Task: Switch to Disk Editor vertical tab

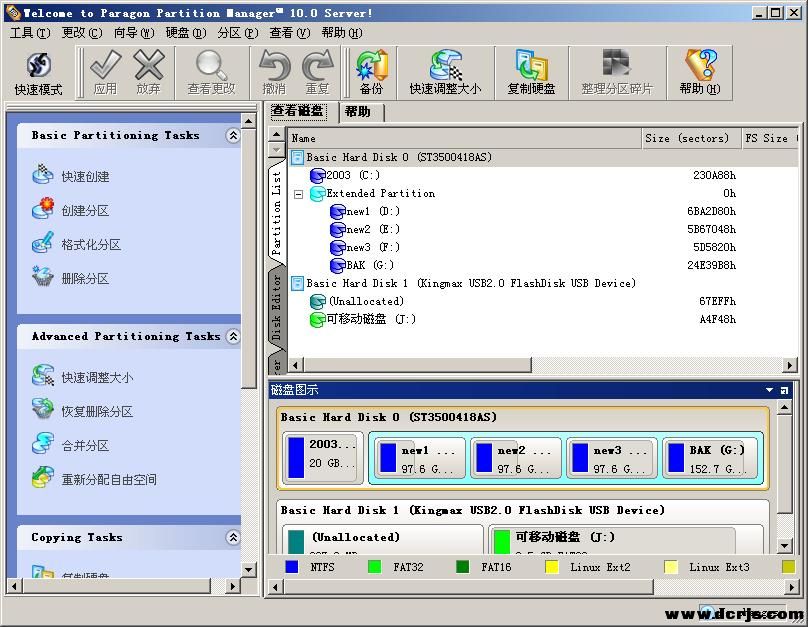Action: tap(277, 308)
